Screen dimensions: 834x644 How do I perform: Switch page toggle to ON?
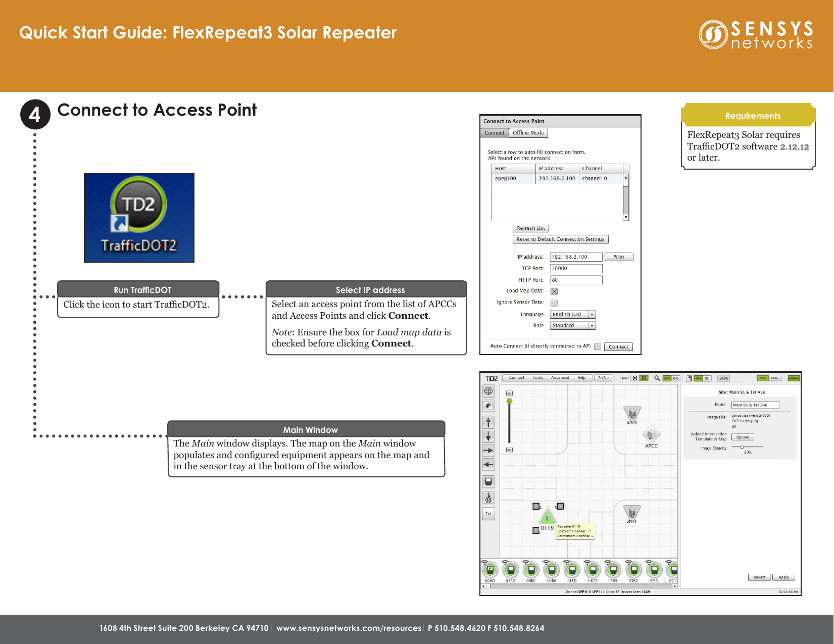(x=707, y=378)
